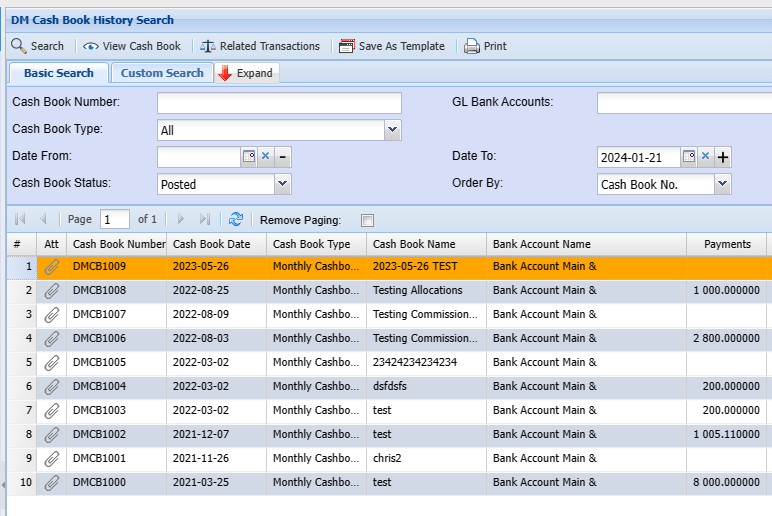Viewport: 772px width, 516px height.
Task: Click Related Transactions scales icon
Action: pyautogui.click(x=208, y=46)
